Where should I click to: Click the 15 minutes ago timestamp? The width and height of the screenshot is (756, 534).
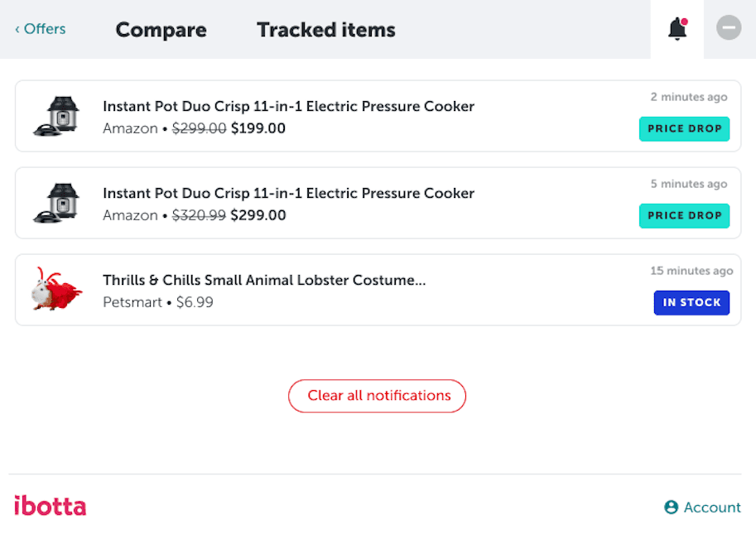click(x=691, y=271)
